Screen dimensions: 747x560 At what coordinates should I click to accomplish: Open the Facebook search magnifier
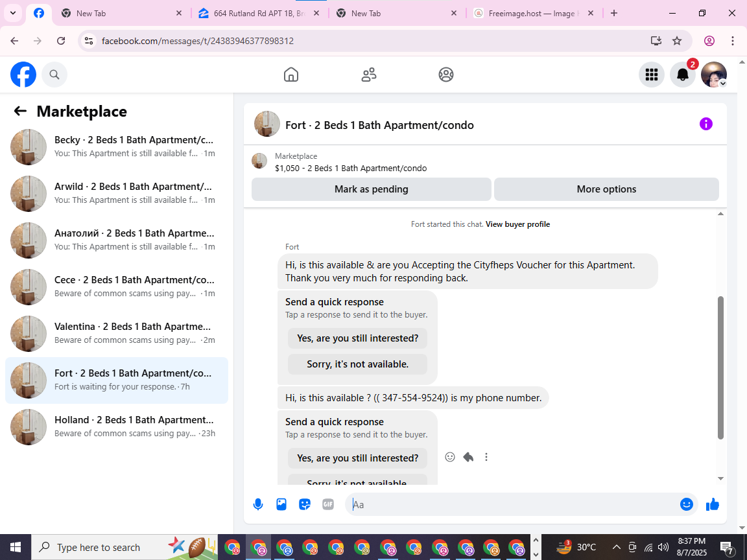pos(54,75)
